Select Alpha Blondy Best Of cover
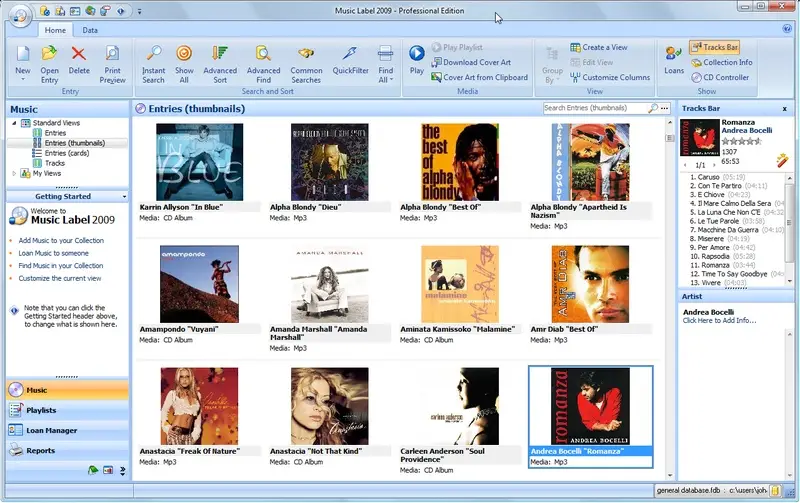This screenshot has height=503, width=800. [460, 162]
